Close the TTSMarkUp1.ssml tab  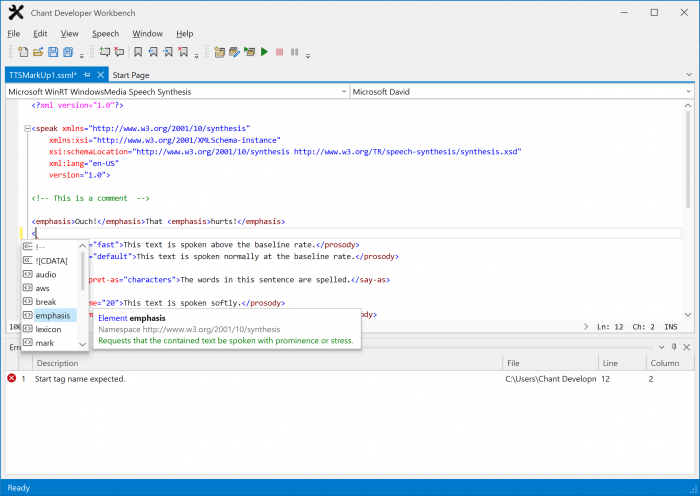coord(101,75)
